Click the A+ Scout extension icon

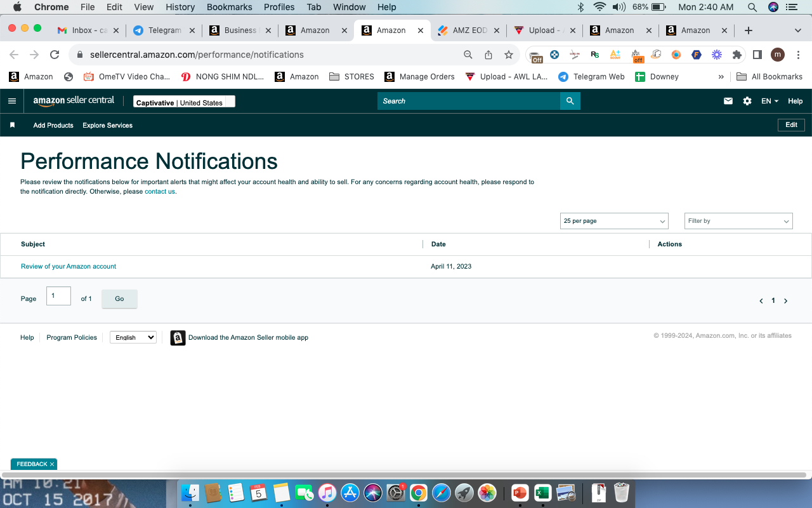pos(615,55)
